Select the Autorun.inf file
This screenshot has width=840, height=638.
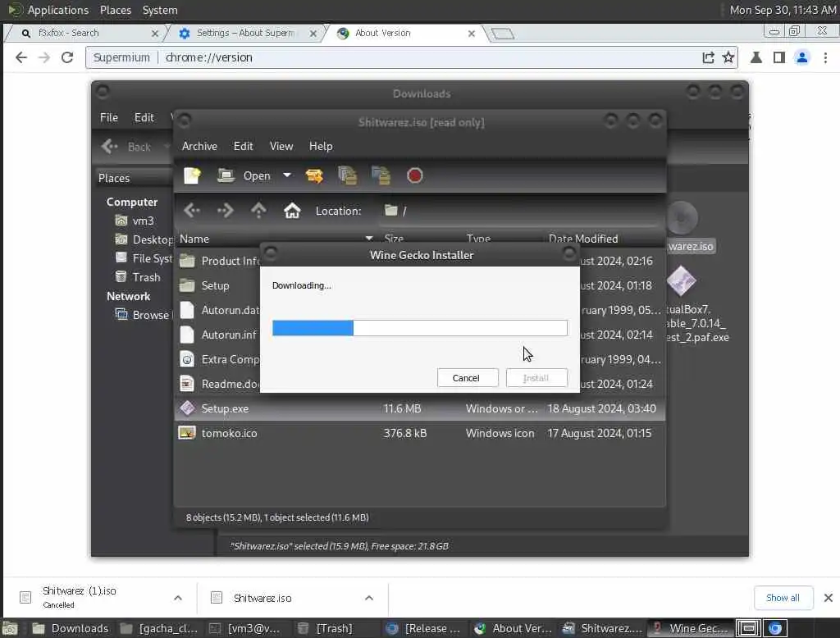click(229, 335)
